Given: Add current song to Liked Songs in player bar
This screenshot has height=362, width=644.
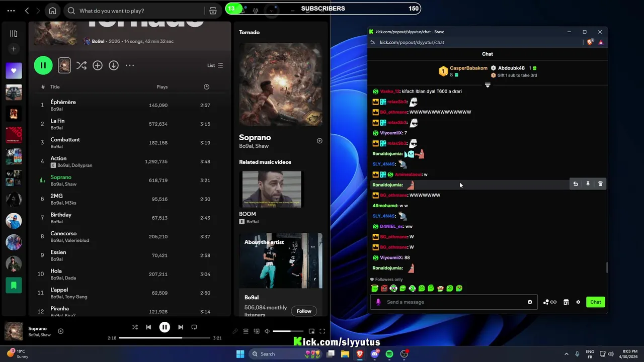Looking at the screenshot, I should click(60, 331).
